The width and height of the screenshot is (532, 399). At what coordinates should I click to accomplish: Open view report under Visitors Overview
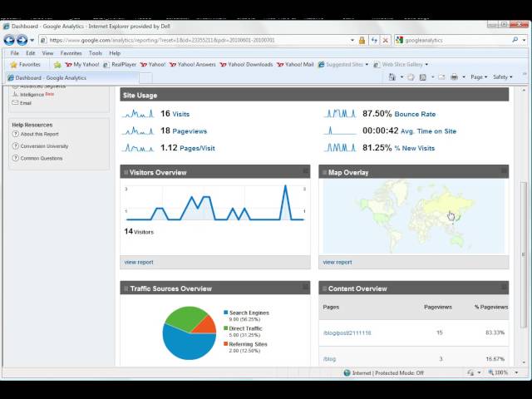[x=139, y=263]
